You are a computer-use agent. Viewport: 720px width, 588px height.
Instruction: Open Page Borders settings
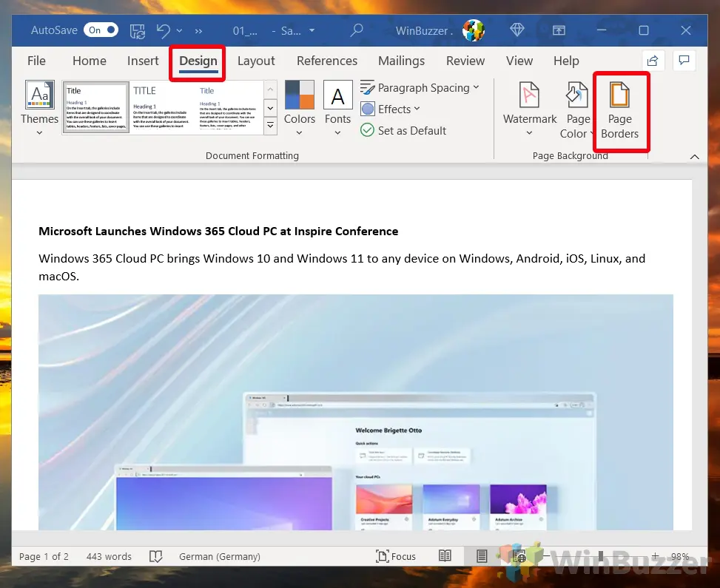620,111
